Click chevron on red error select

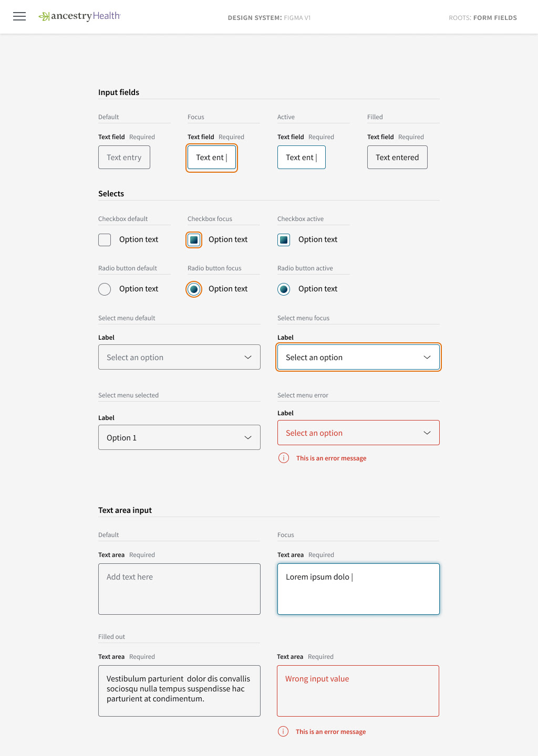point(427,433)
